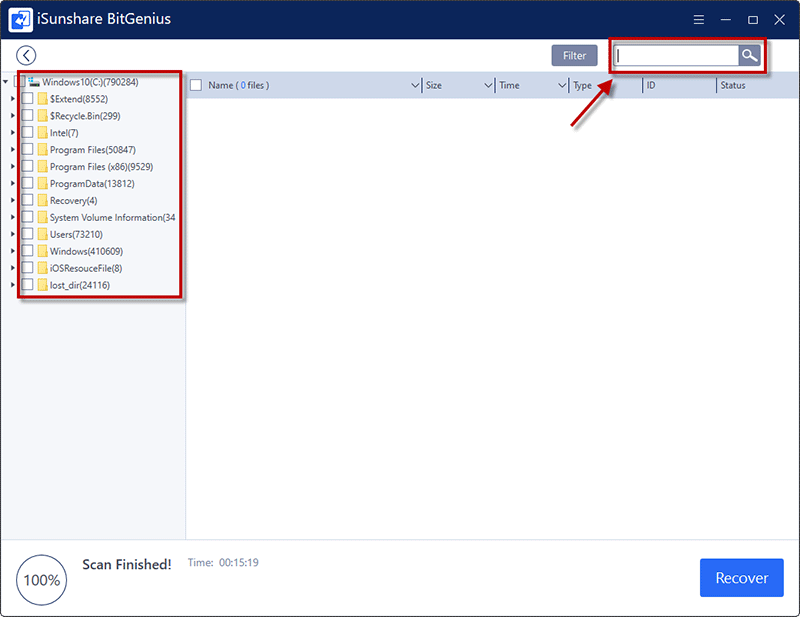Maximize the BitGenius window

[x=753, y=19]
